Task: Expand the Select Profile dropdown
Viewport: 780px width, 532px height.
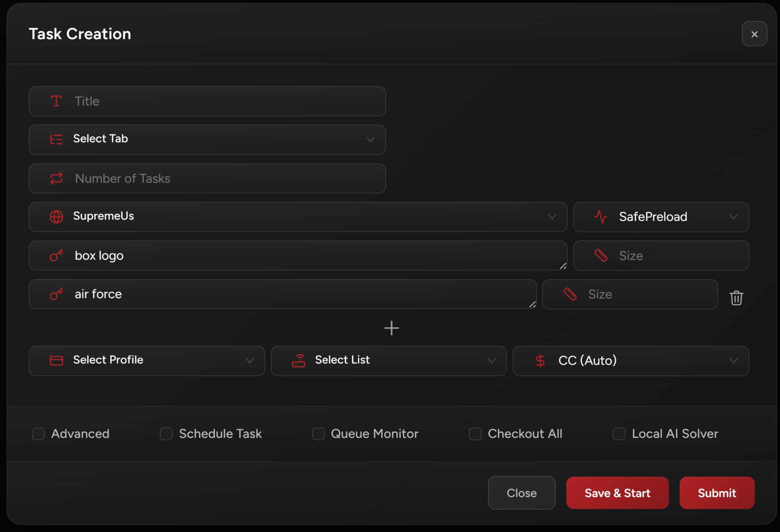Action: (249, 360)
